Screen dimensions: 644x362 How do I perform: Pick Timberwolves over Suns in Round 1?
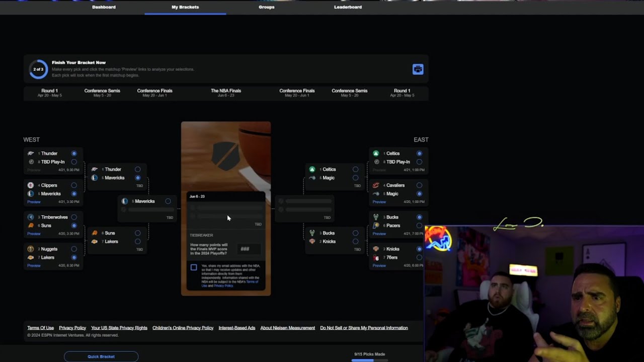[74, 217]
